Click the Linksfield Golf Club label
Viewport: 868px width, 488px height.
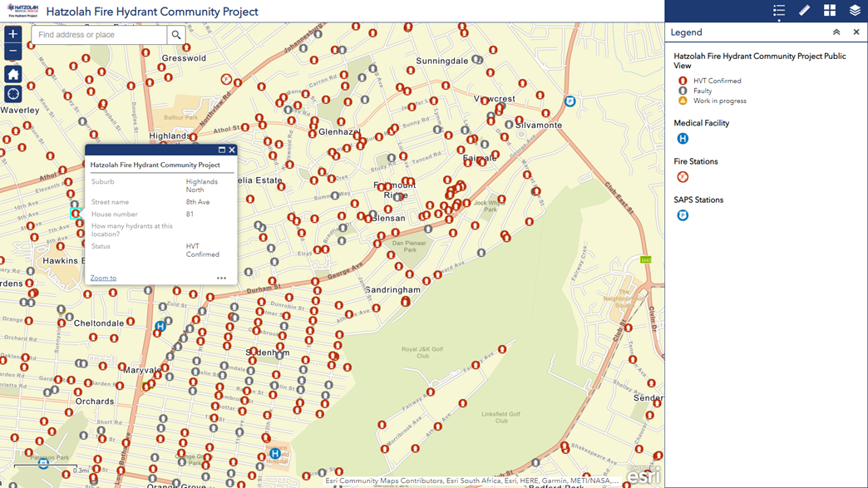tap(501, 417)
